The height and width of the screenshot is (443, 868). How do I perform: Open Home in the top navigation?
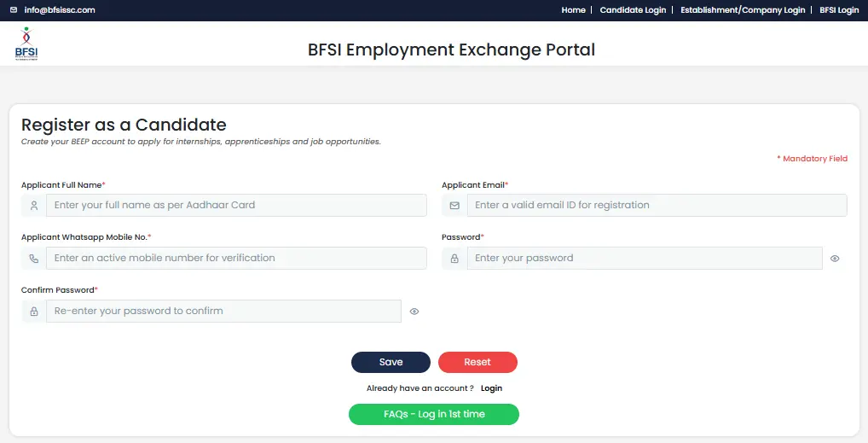point(574,10)
